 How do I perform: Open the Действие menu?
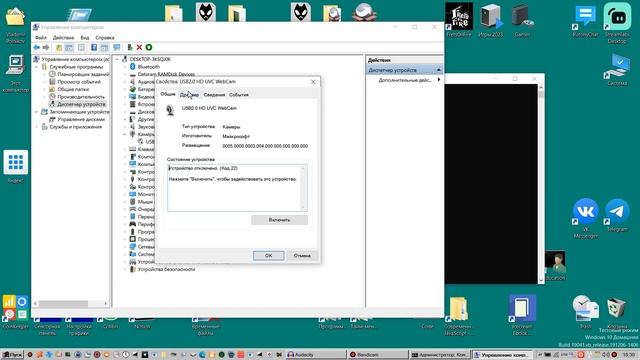pyautogui.click(x=63, y=38)
